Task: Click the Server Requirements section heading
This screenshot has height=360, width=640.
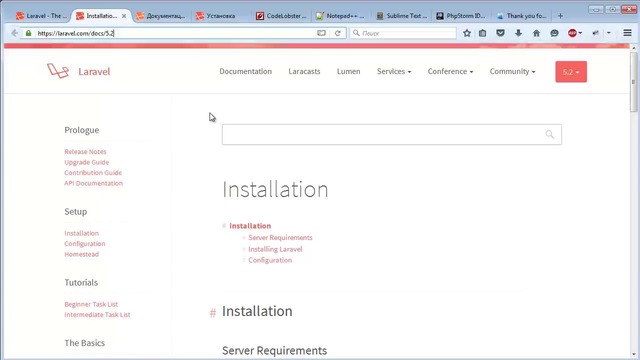Action: 274,351
